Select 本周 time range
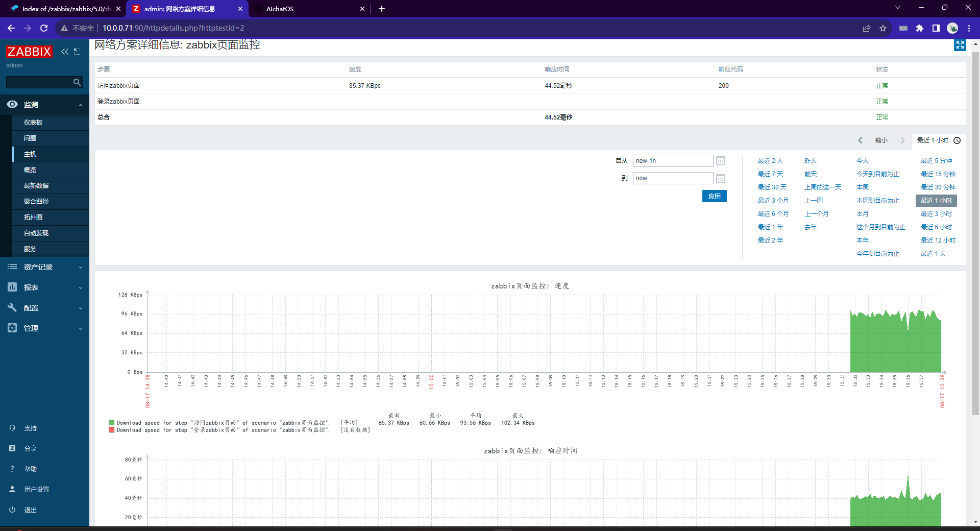This screenshot has height=531, width=980. [863, 187]
